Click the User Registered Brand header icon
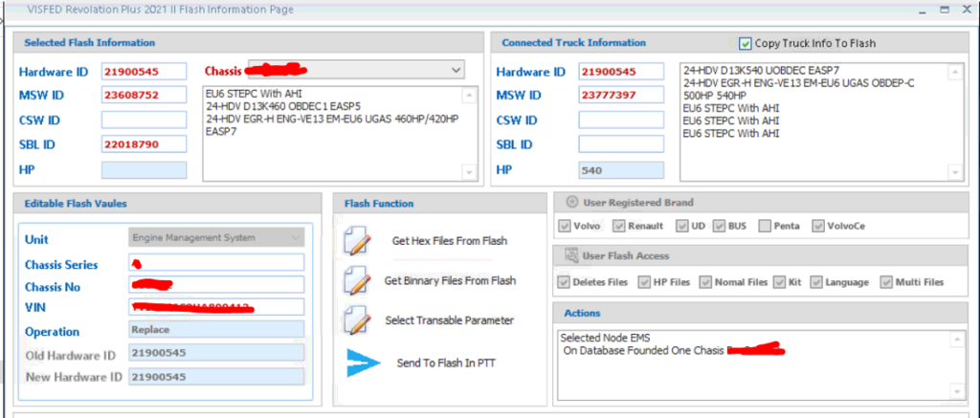The width and height of the screenshot is (980, 418). (571, 202)
